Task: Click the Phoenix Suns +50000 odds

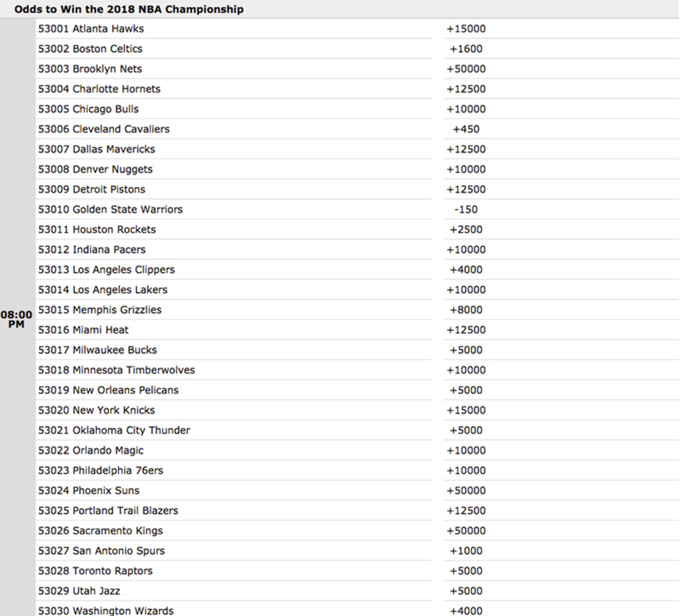Action: click(465, 491)
